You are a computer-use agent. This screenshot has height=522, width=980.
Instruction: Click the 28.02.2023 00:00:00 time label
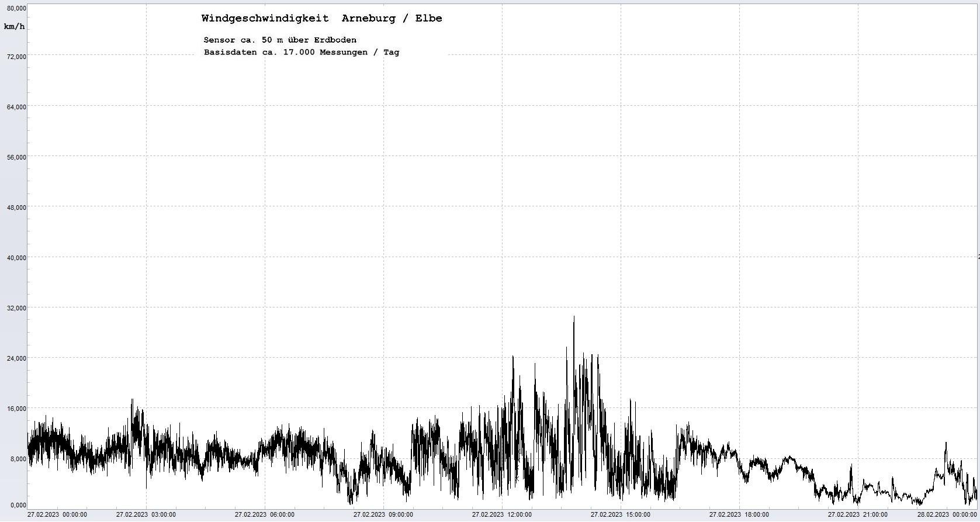947,515
